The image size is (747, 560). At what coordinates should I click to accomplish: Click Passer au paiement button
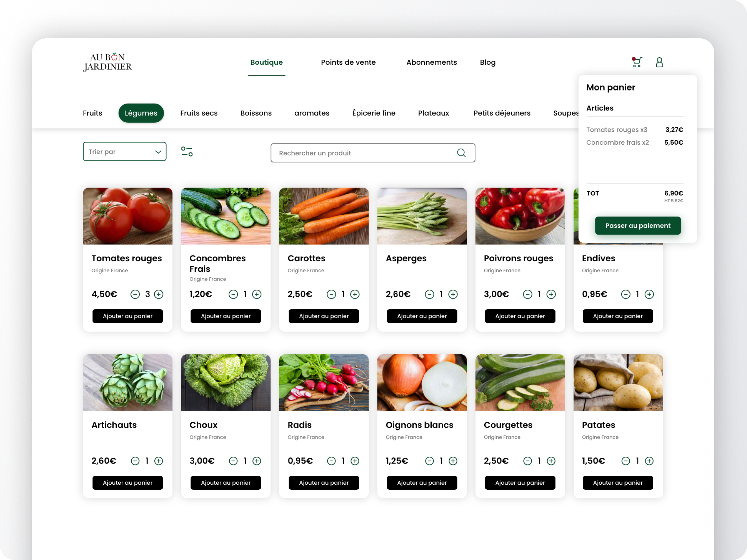(638, 226)
